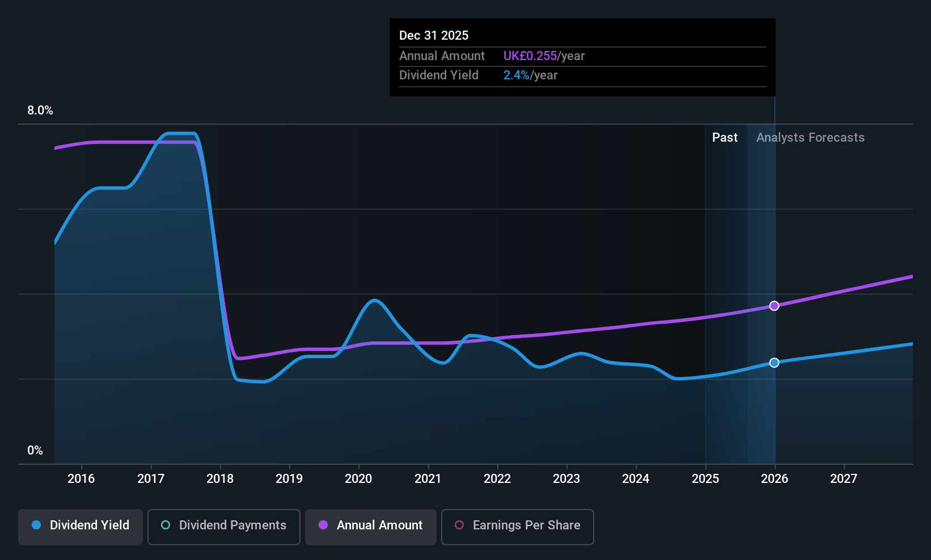Click the 2027 x-axis label
The height and width of the screenshot is (560, 931).
click(844, 479)
